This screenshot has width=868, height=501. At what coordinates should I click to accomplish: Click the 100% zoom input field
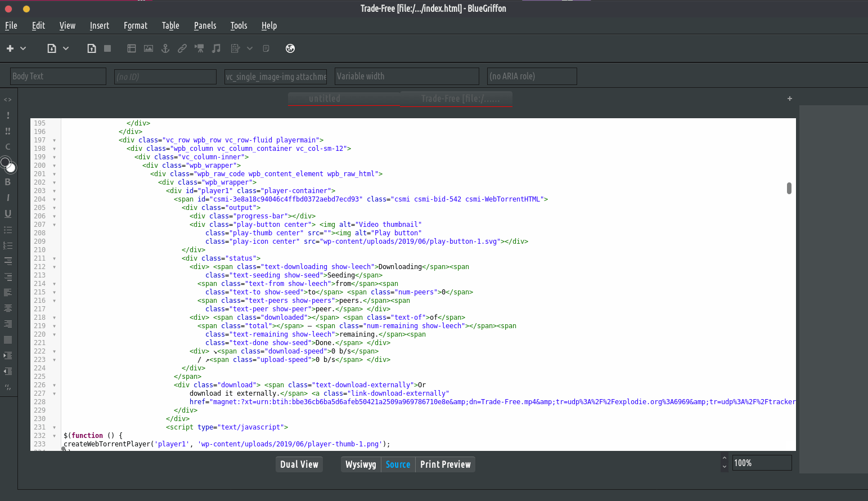(761, 463)
